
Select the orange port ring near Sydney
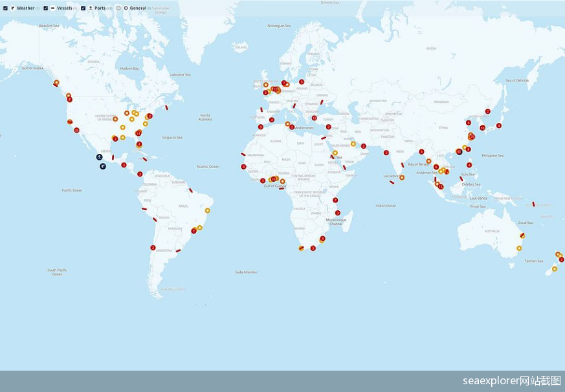click(x=519, y=248)
